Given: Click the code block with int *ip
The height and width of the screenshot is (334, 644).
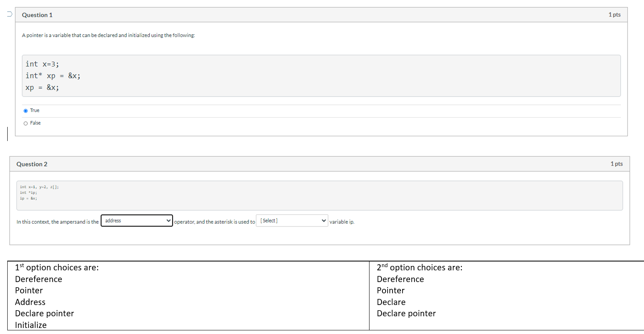Looking at the screenshot, I should tap(320, 195).
